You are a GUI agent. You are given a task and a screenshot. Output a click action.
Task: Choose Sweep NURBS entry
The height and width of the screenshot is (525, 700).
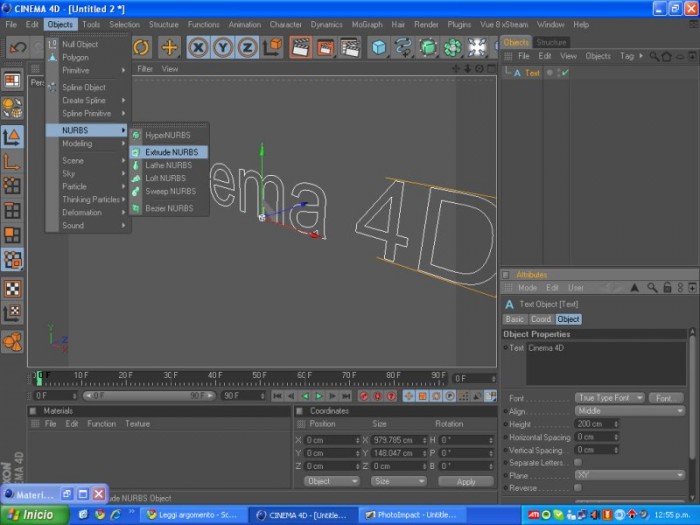click(169, 191)
